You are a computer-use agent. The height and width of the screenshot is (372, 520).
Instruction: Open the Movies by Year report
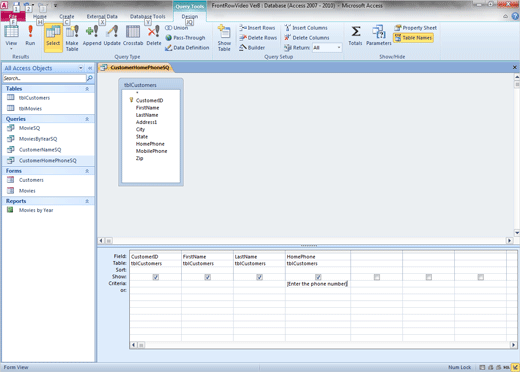coord(36,210)
